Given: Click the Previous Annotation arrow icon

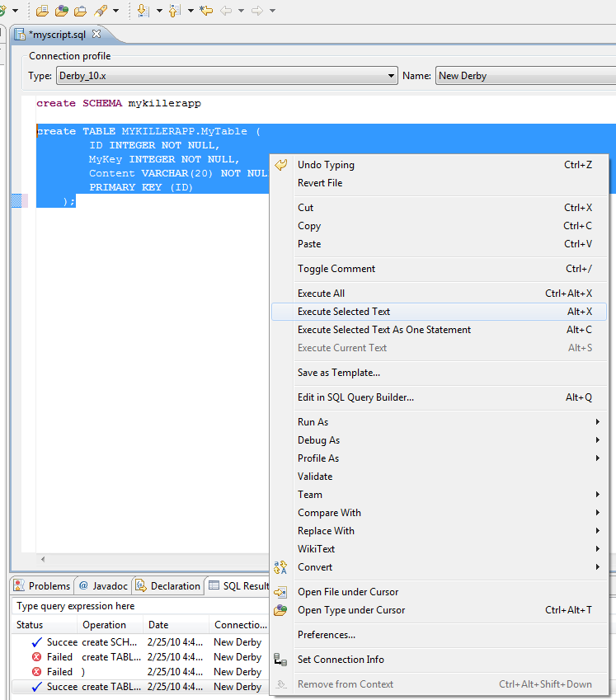Looking at the screenshot, I should click(174, 11).
